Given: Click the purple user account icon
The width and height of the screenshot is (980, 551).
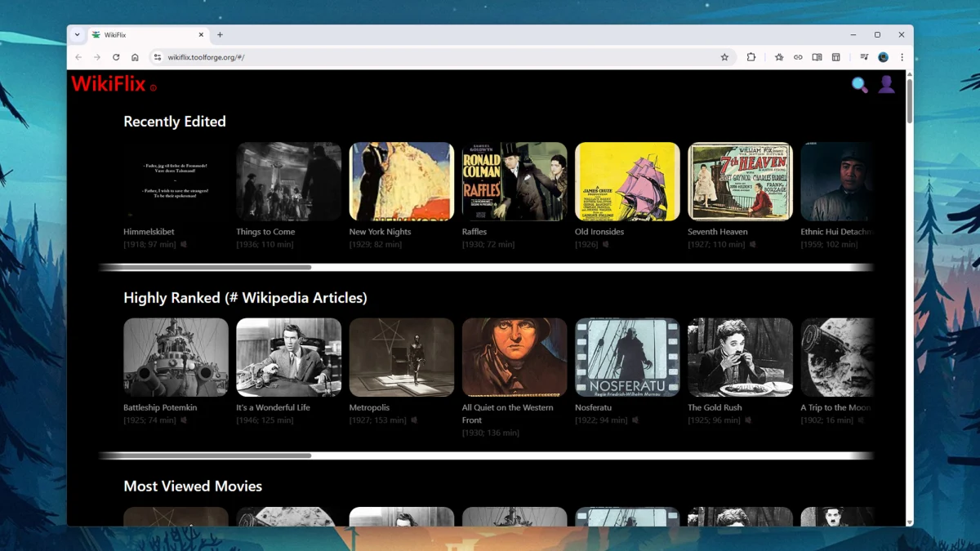Looking at the screenshot, I should click(x=886, y=84).
